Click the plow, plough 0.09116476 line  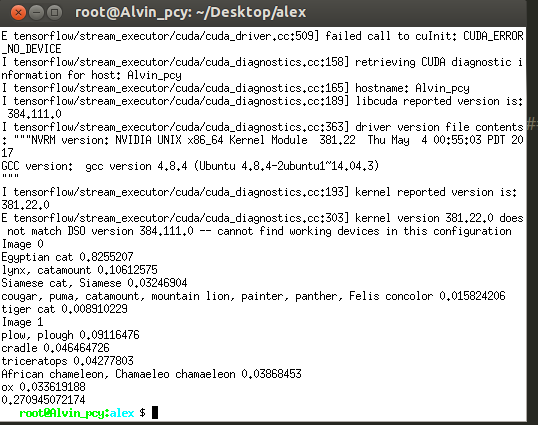pos(70,335)
